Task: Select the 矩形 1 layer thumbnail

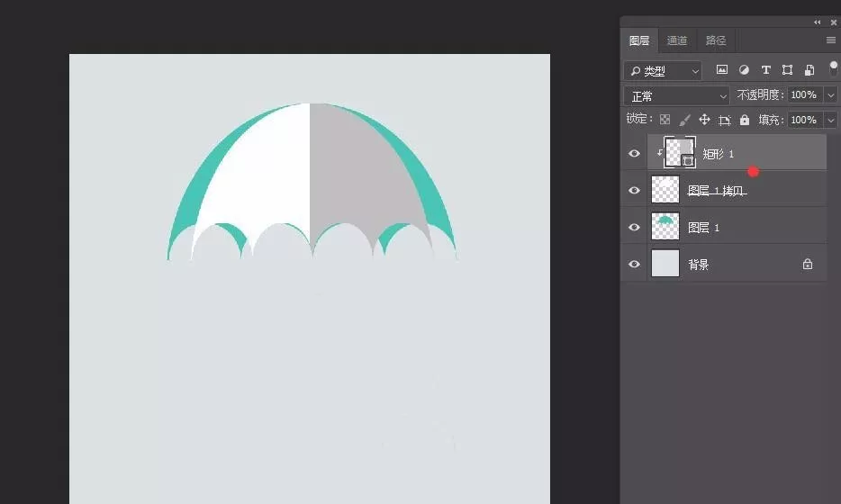Action: coord(680,152)
